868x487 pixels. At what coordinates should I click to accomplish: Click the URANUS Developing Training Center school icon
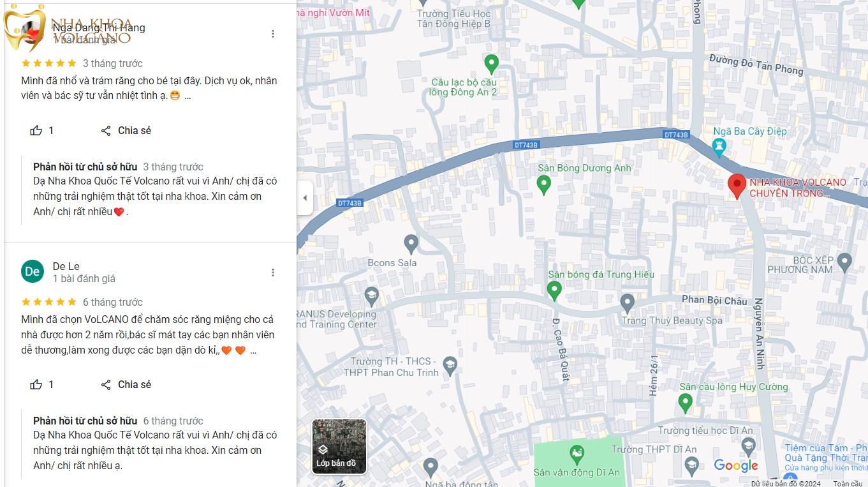[372, 296]
